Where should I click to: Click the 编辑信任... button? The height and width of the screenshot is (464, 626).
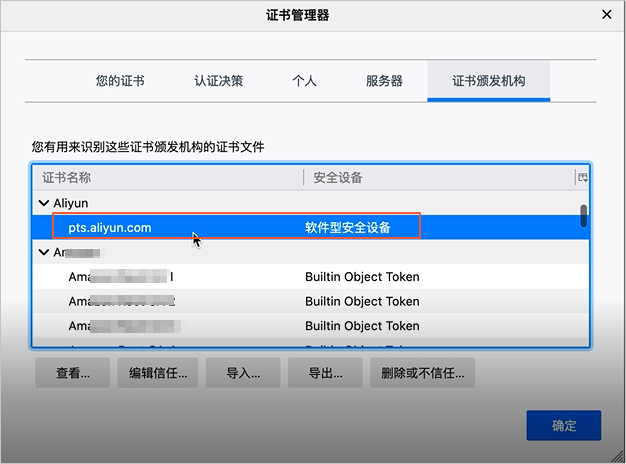158,373
